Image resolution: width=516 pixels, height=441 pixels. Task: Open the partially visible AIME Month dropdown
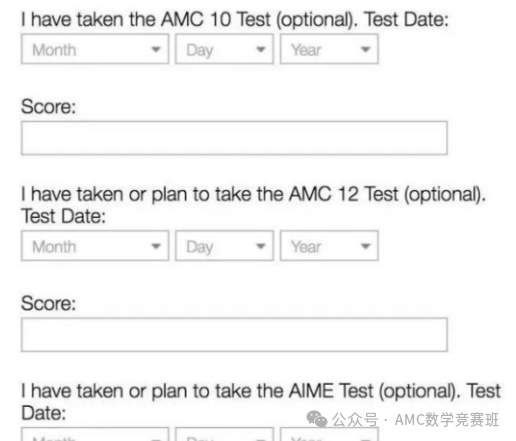(95, 434)
